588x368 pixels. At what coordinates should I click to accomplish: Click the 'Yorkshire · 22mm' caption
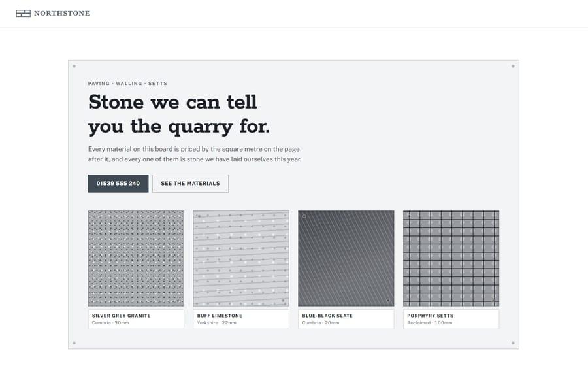point(216,323)
